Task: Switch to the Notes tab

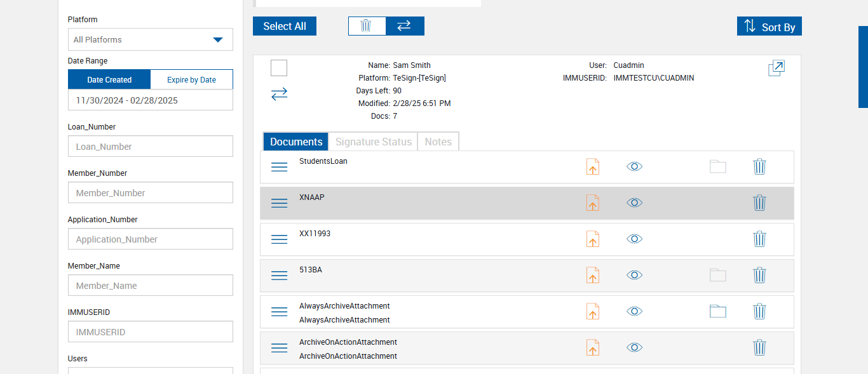Action: tap(438, 142)
